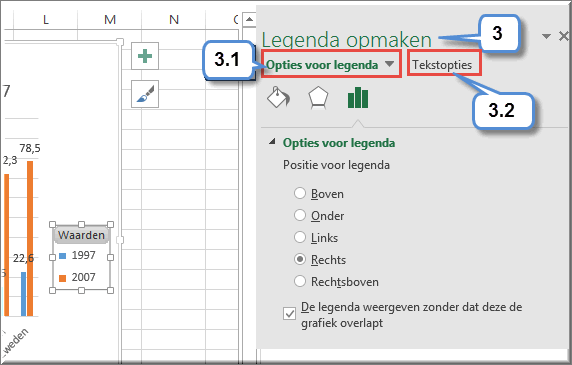The image size is (572, 365).
Task: Open dropdown arrow beside Opties voor legenda
Action: [x=390, y=64]
